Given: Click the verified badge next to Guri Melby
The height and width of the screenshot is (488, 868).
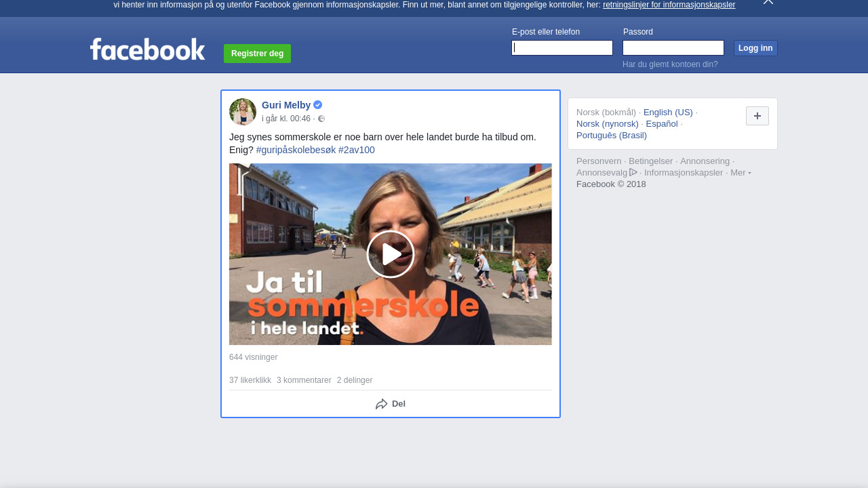Looking at the screenshot, I should pyautogui.click(x=317, y=105).
